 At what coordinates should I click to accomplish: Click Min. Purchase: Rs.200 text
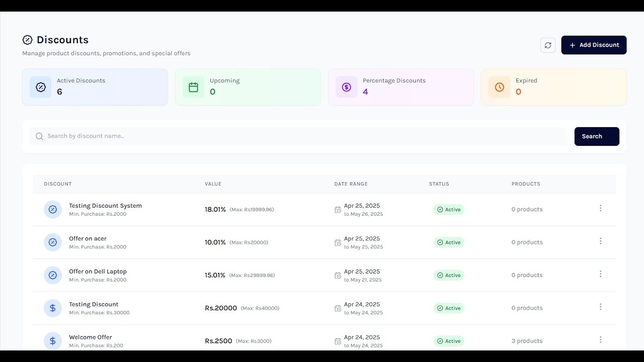(96, 345)
